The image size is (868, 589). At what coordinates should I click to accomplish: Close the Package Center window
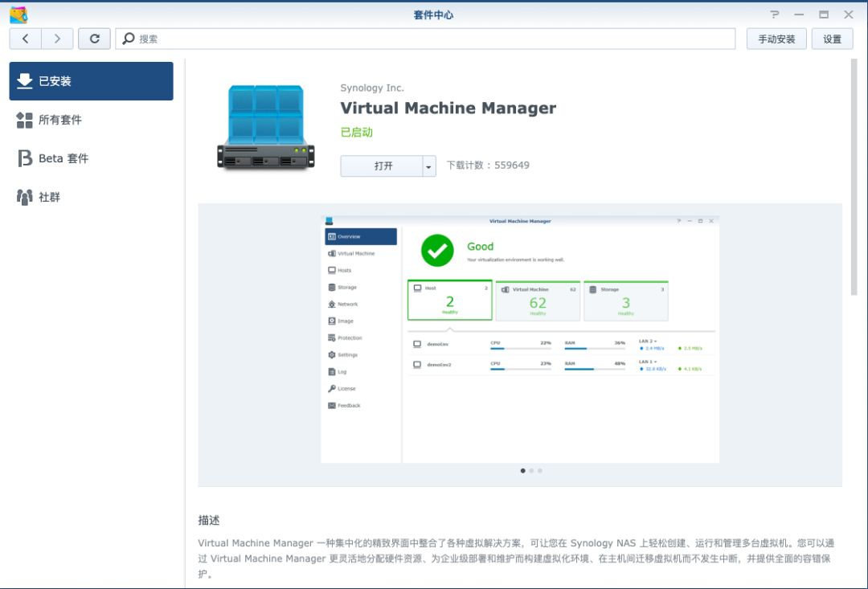click(x=848, y=15)
